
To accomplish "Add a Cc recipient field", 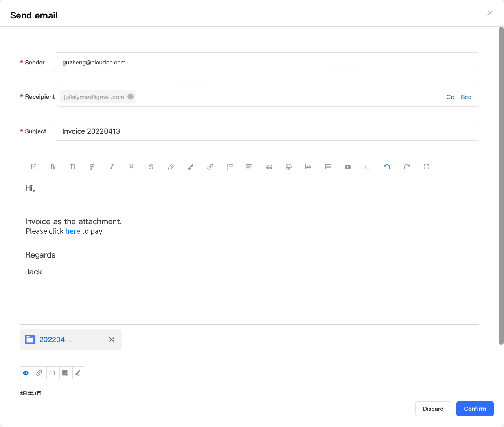I will point(450,97).
